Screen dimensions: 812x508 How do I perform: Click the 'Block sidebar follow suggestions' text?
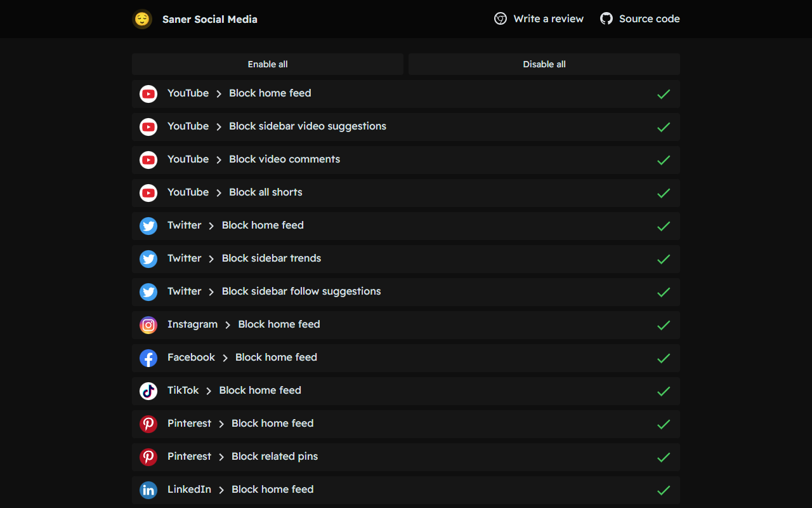[x=301, y=291]
